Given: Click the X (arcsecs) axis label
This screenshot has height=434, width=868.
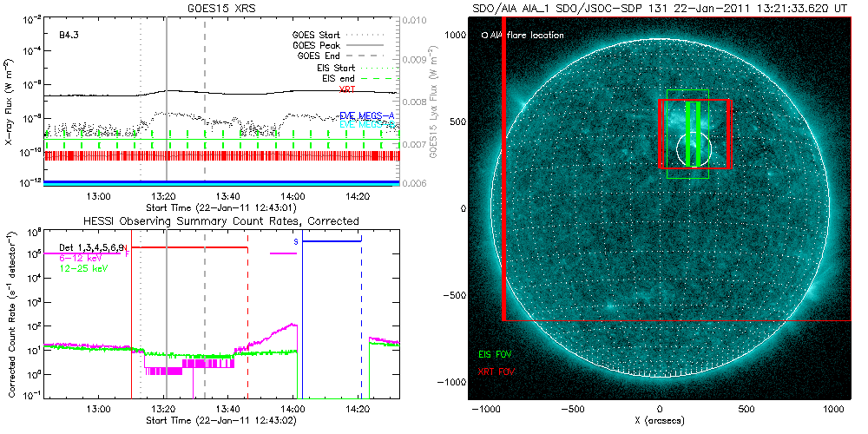Looking at the screenshot, I should (x=665, y=420).
